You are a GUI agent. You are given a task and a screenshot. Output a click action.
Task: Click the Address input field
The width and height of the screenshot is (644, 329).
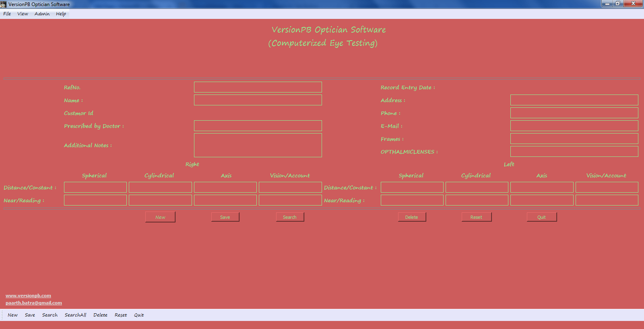pyautogui.click(x=574, y=100)
